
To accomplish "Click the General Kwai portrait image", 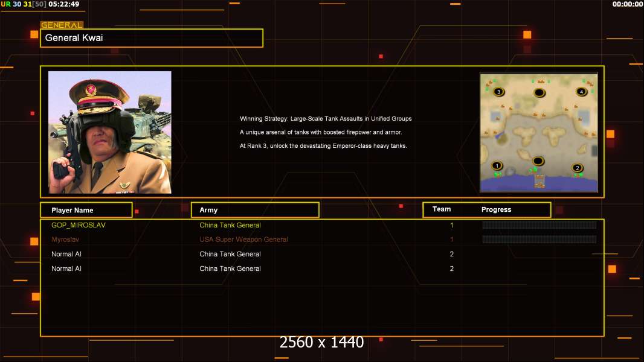I will pos(110,132).
